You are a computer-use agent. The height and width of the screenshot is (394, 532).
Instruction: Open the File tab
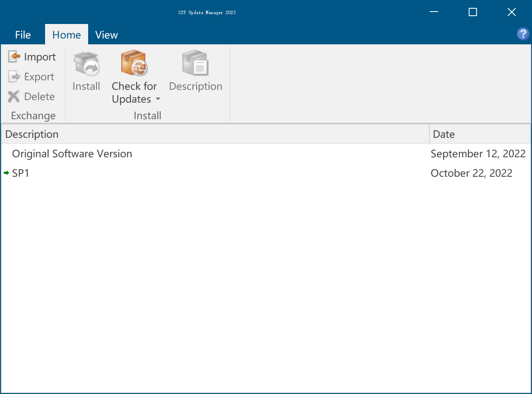click(x=23, y=35)
